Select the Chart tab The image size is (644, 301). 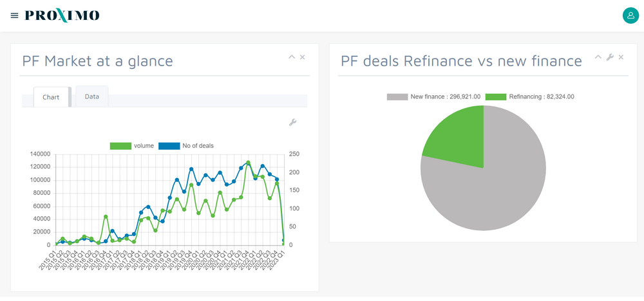(x=51, y=97)
